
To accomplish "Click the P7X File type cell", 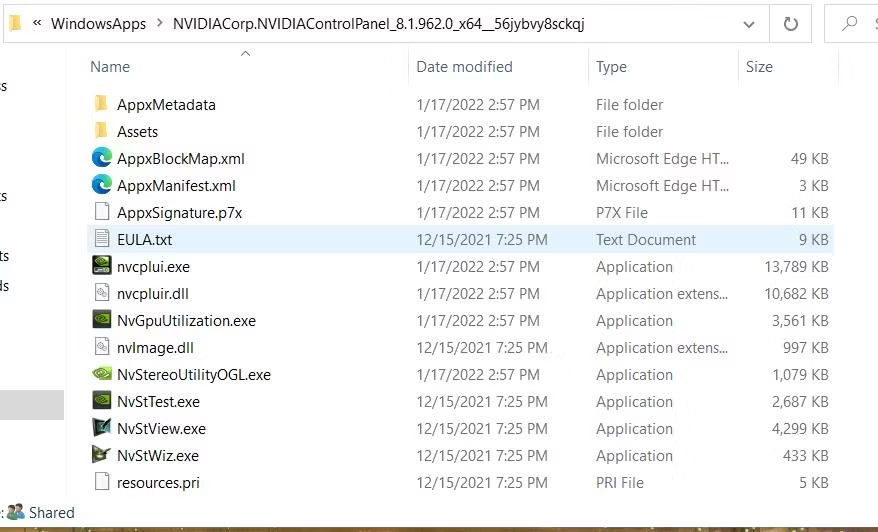I will tap(622, 213).
